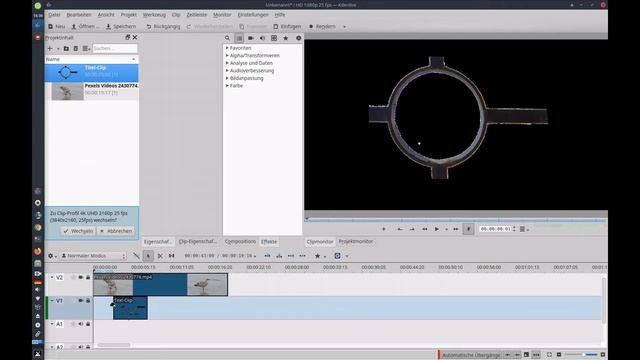Toggle video visibility on track V2
This screenshot has height=360, width=640.
81,278
